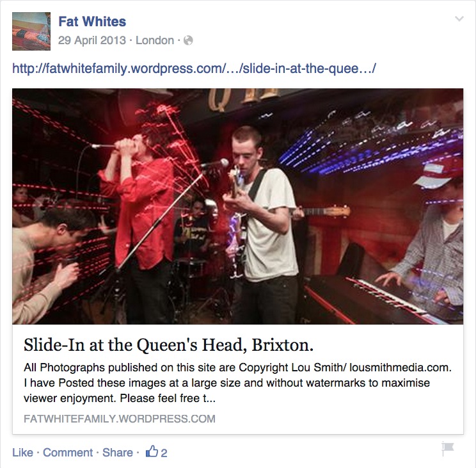Click Comment under the post

click(68, 453)
